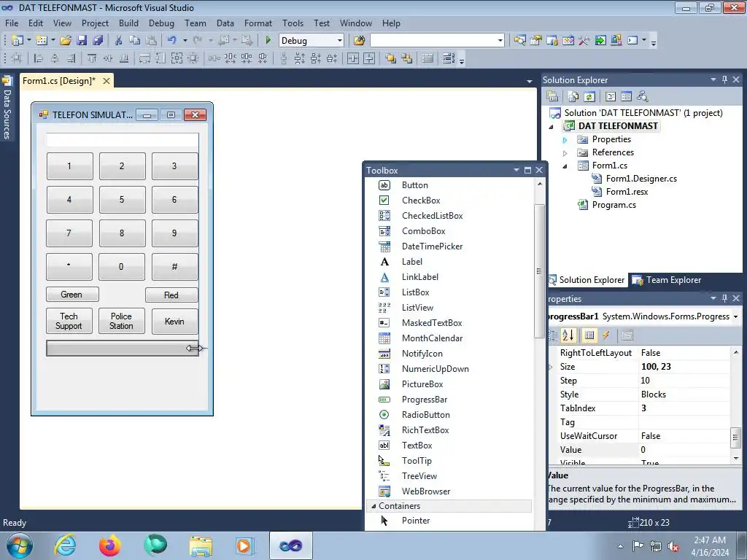
Task: Click the Toolbox vertical scrollbar thumb
Action: click(539, 271)
